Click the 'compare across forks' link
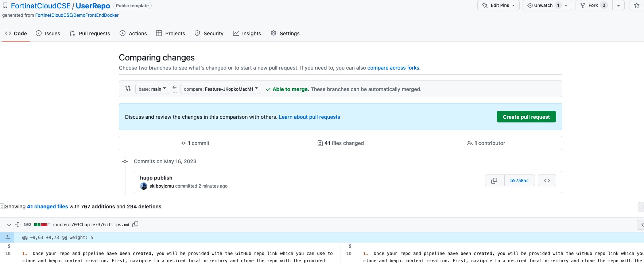 coord(393,68)
